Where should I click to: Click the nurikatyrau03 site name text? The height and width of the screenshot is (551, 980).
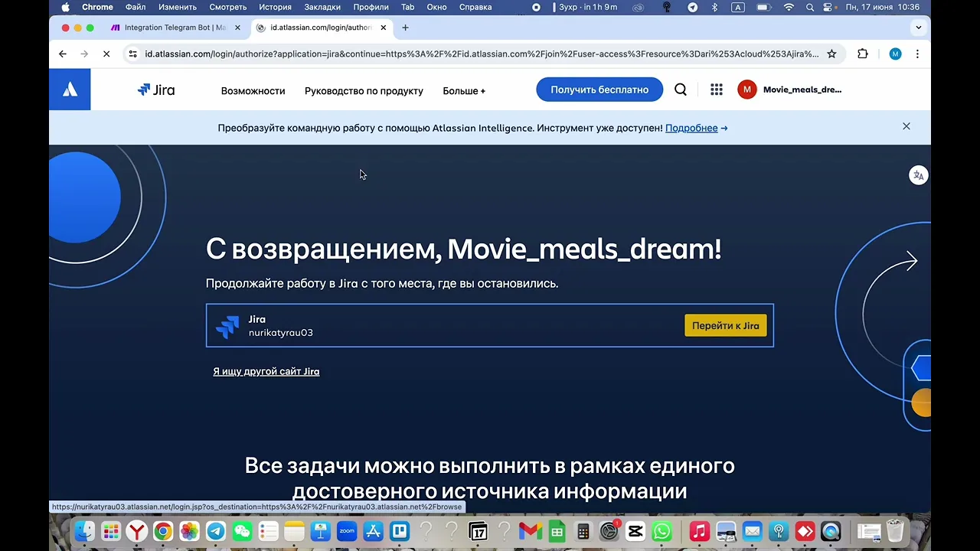pos(280,333)
